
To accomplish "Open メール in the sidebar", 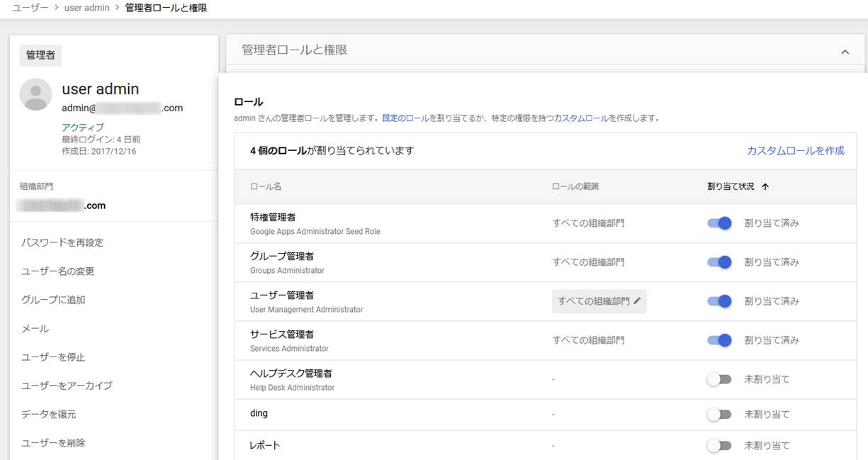I will coord(35,329).
